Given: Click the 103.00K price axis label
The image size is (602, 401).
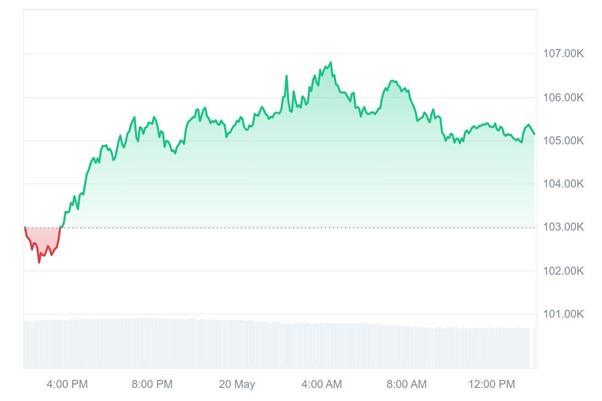Looking at the screenshot, I should (x=563, y=227).
